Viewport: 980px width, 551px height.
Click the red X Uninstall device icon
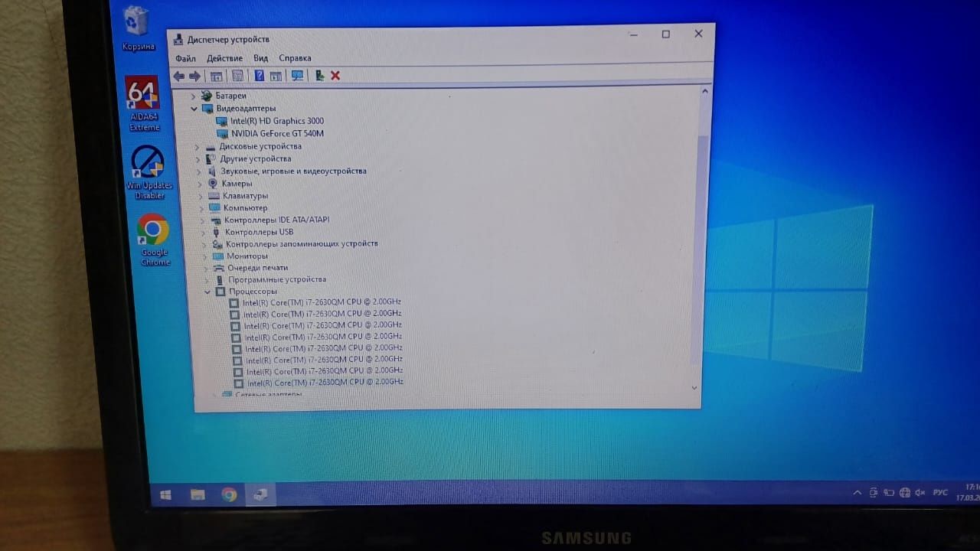335,76
